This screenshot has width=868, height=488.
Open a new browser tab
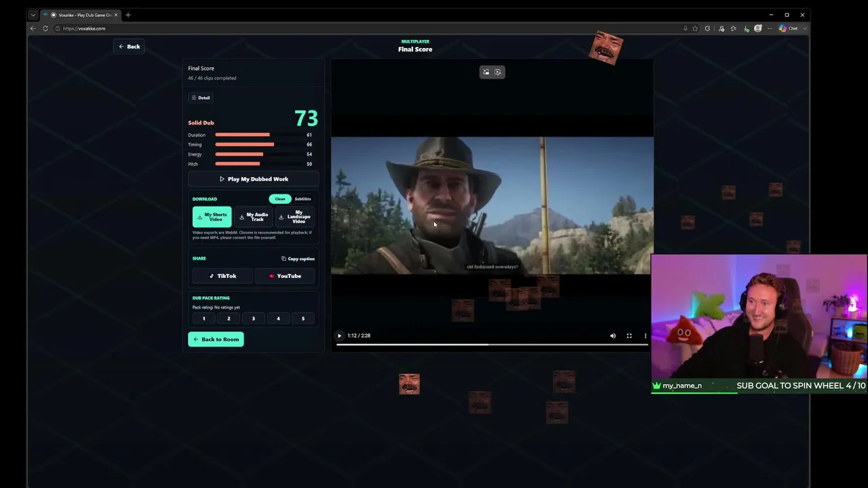coord(127,15)
